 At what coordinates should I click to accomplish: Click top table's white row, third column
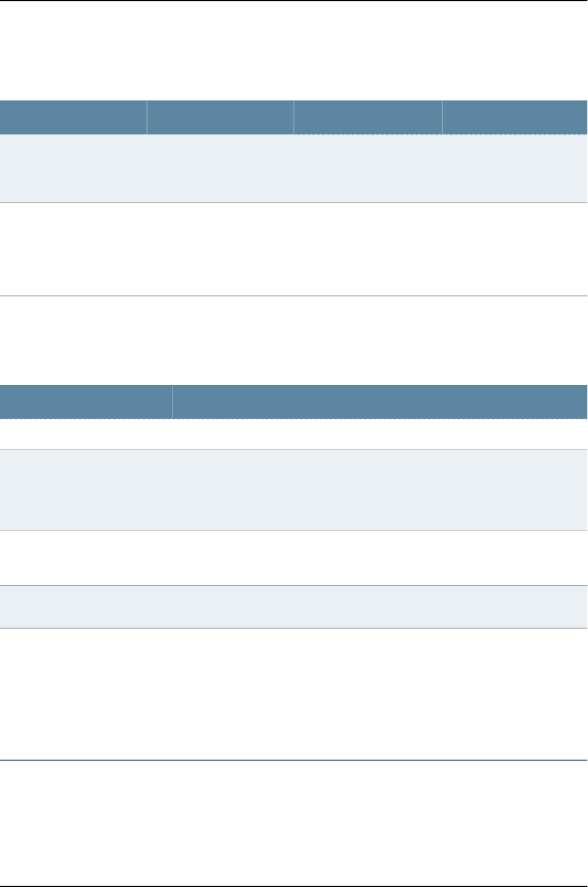pos(368,249)
